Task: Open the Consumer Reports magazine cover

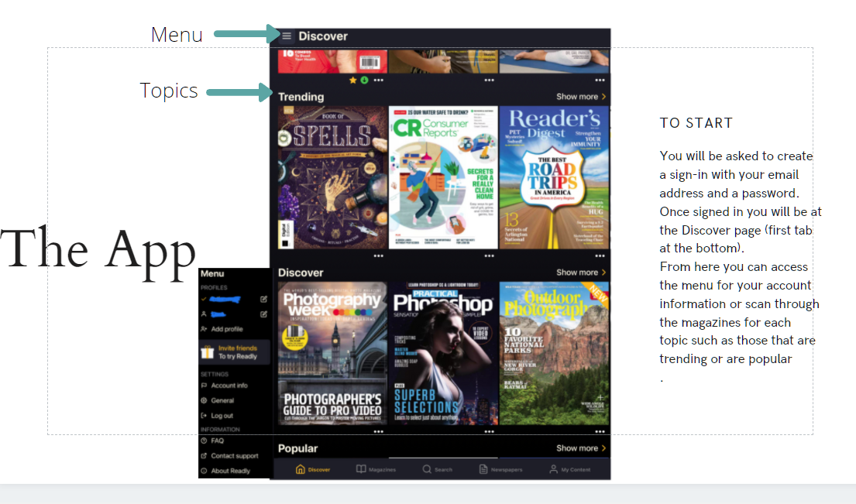Action: pyautogui.click(x=443, y=177)
